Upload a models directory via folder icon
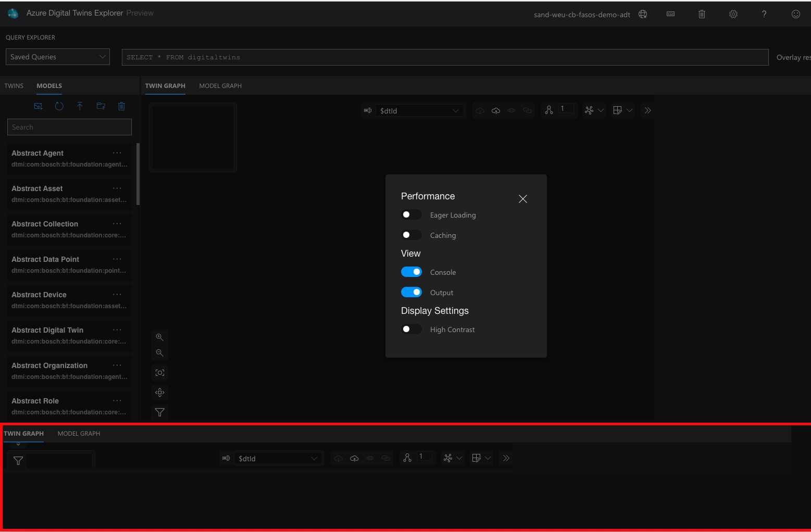 pos(101,106)
